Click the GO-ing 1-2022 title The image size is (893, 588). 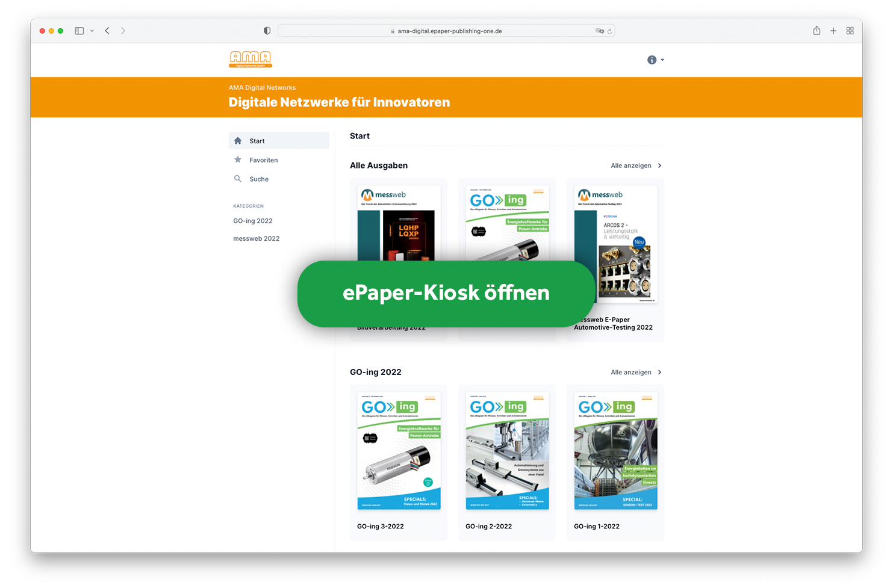(x=597, y=526)
